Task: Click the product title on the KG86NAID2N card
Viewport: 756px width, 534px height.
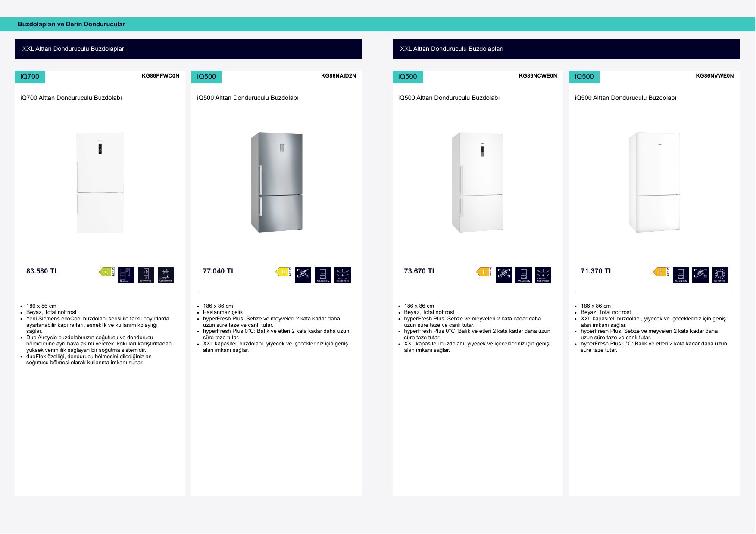Action: (248, 98)
